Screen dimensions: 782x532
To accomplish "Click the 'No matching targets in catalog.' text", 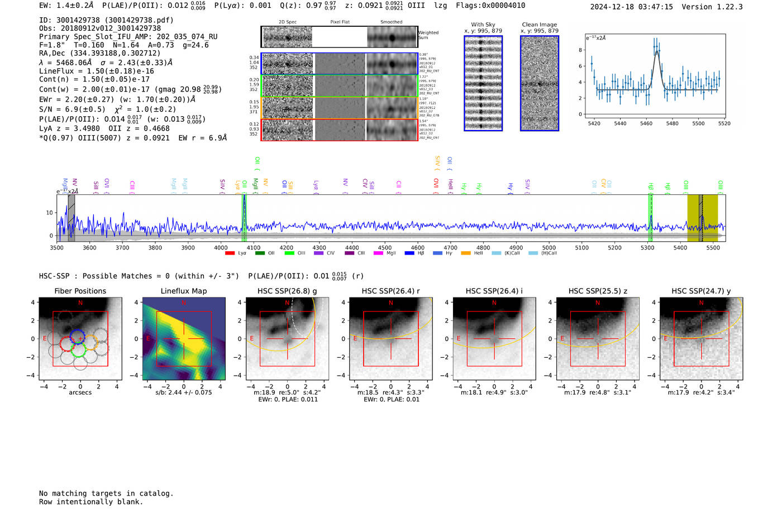I will pyautogui.click(x=106, y=493).
